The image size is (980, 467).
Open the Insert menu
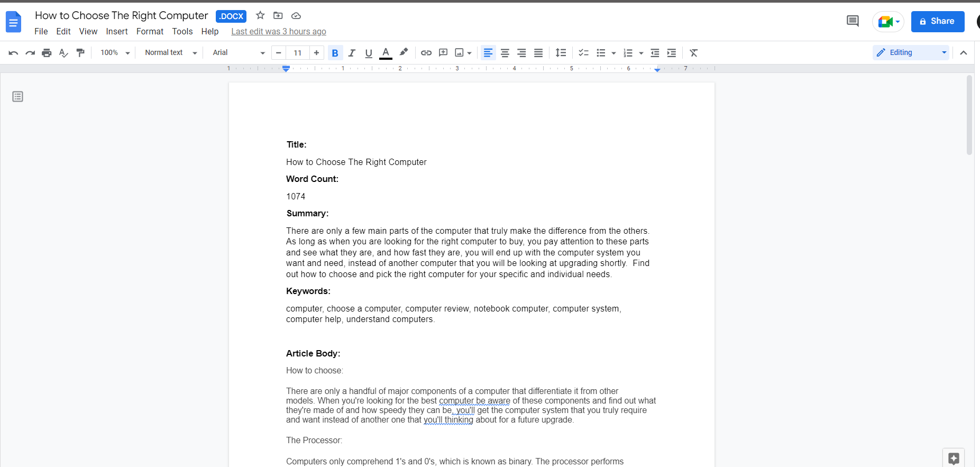point(117,32)
